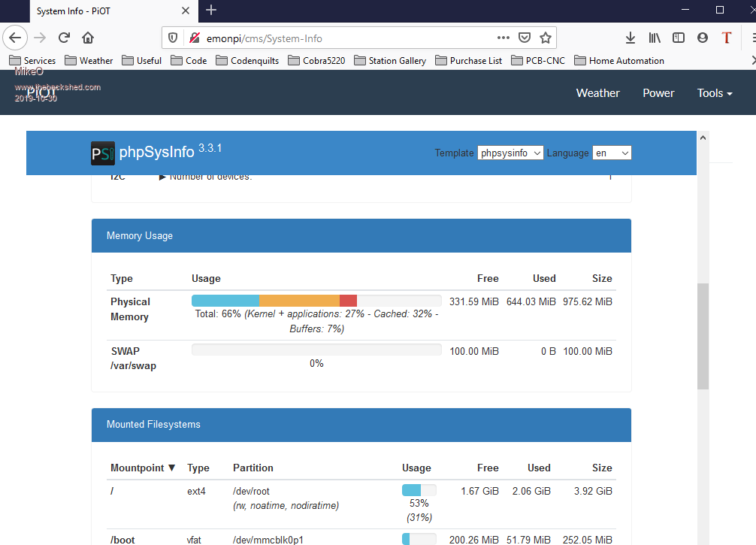
Task: Open the Template dropdown
Action: pyautogui.click(x=510, y=153)
